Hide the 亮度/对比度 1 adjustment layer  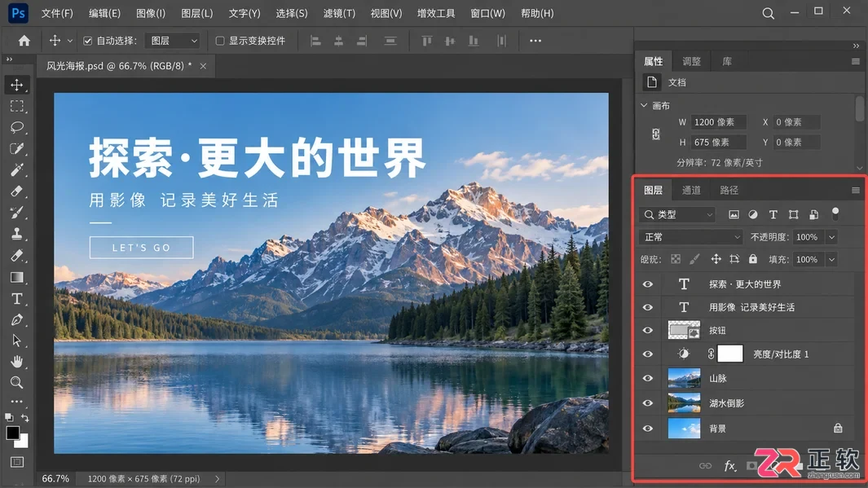[x=648, y=354]
